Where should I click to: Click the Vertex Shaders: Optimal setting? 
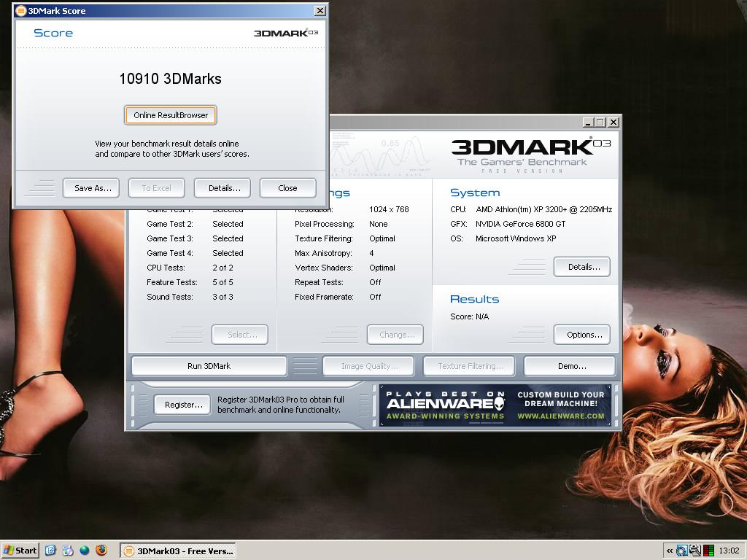tap(345, 268)
